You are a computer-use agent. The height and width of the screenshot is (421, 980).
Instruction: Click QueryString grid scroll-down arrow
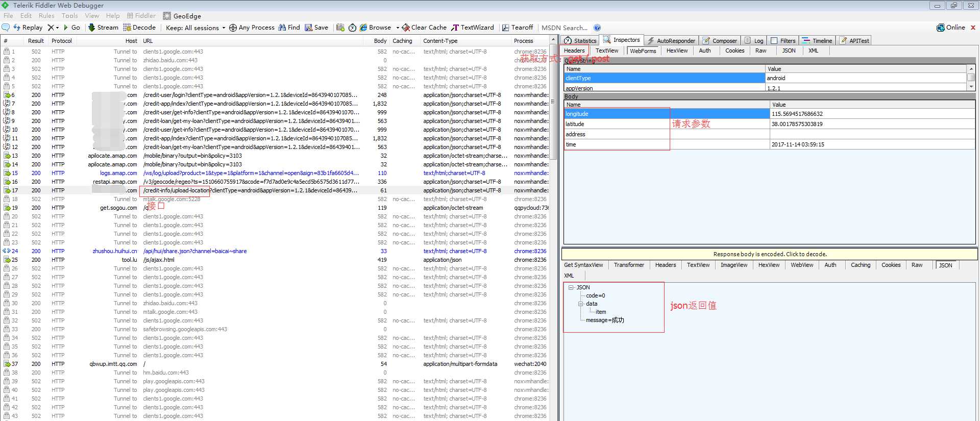[x=971, y=87]
